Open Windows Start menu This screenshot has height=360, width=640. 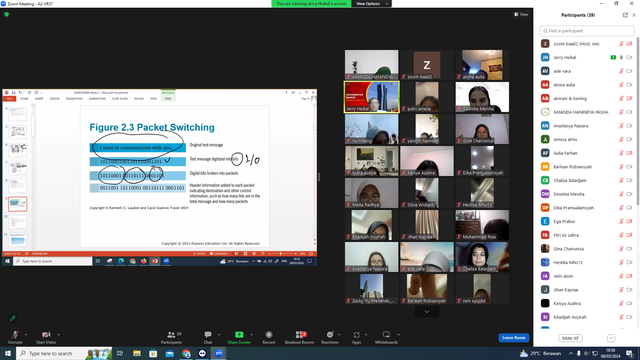(x=8, y=353)
